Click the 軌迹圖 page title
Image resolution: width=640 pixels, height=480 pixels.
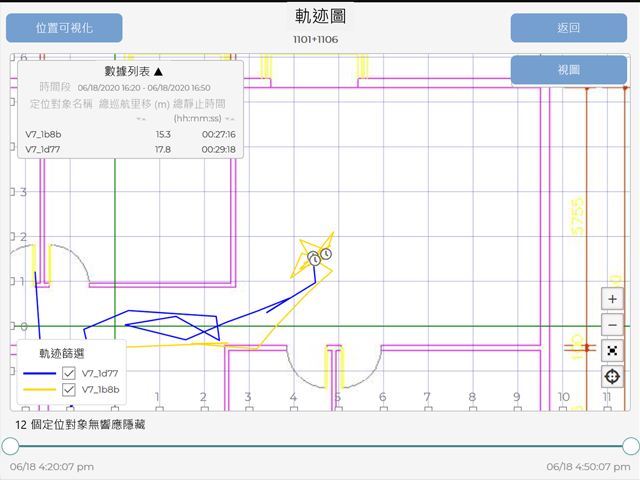320,16
